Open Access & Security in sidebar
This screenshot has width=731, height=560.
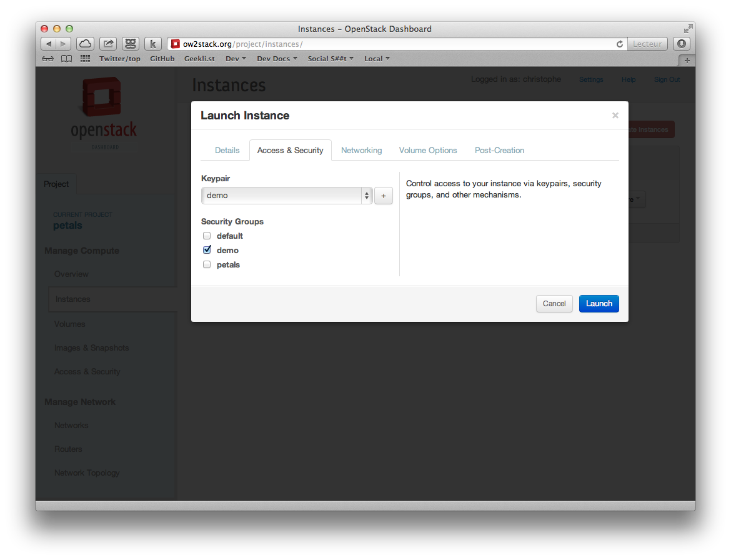[x=87, y=372]
